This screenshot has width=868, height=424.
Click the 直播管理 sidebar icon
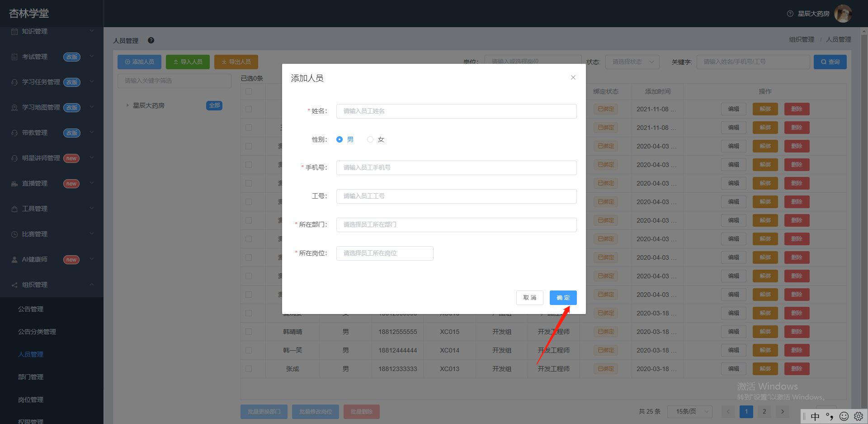(x=14, y=184)
